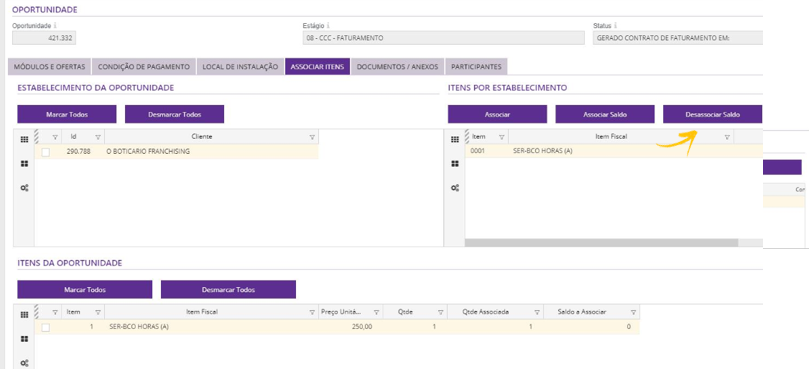Switch to the Documentos / Anexos tab
The width and height of the screenshot is (810, 369).
(x=397, y=67)
